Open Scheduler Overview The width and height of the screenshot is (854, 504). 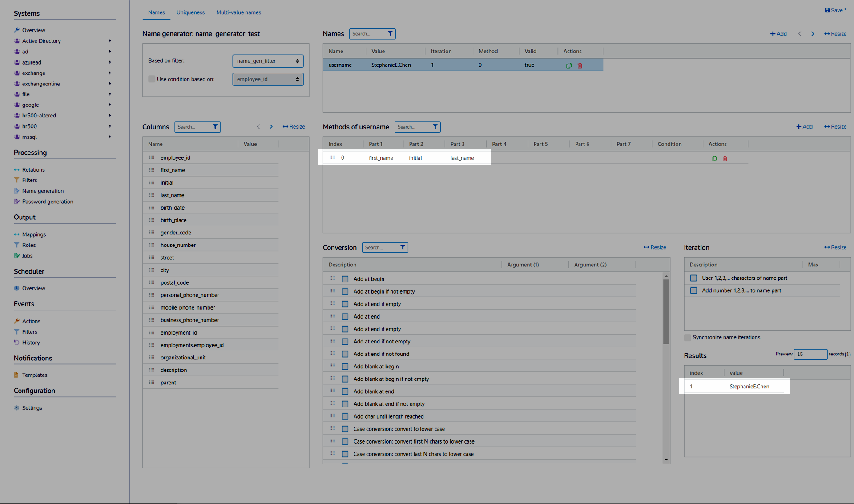pos(29,288)
